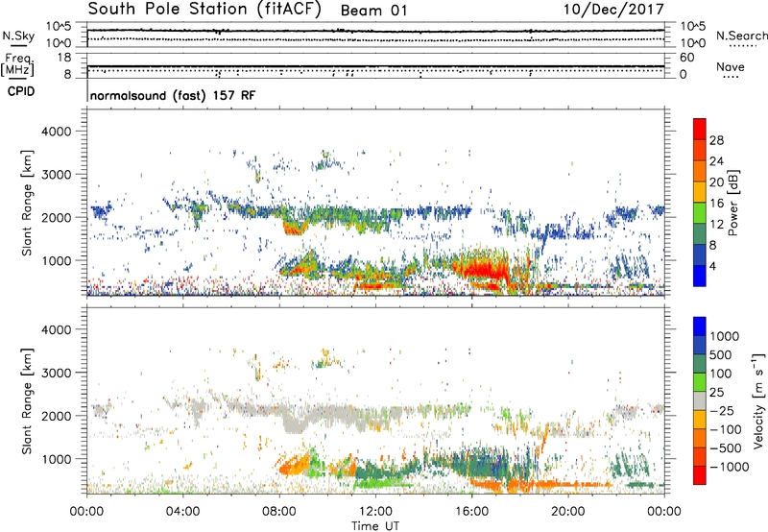This screenshot has height=532, width=768.
Task: Click the blue top of the velocity colorbar
Action: (x=700, y=326)
